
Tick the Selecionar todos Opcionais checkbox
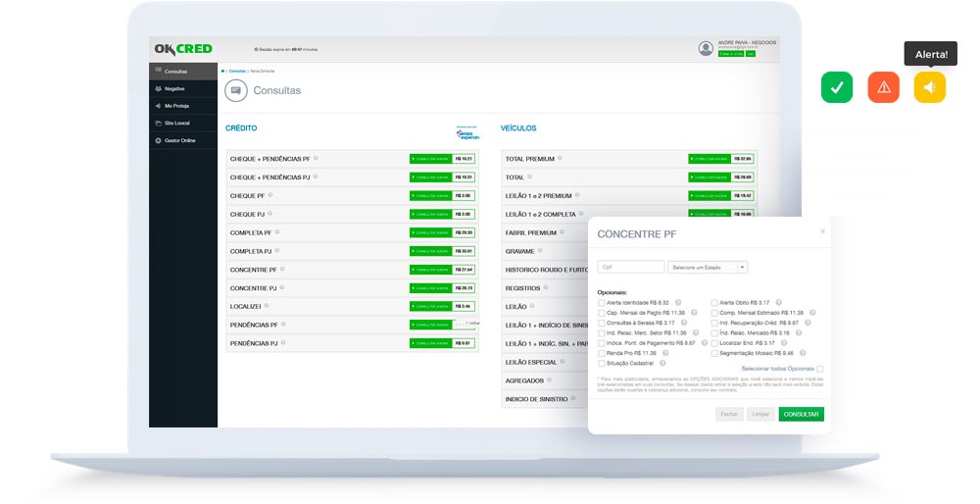tap(819, 369)
